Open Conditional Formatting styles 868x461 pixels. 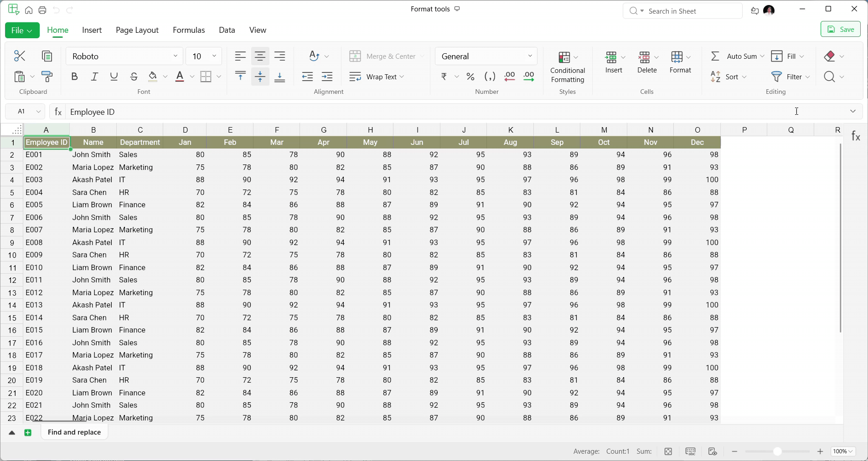click(567, 67)
